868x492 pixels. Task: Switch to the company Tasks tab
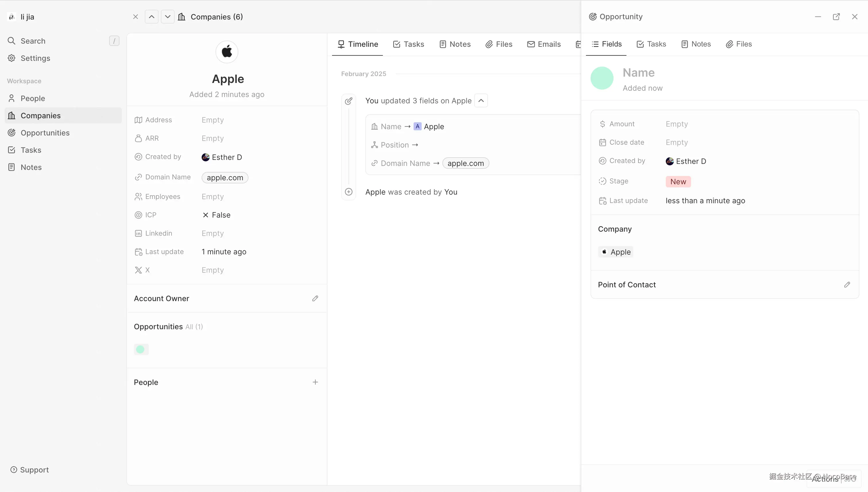[408, 44]
